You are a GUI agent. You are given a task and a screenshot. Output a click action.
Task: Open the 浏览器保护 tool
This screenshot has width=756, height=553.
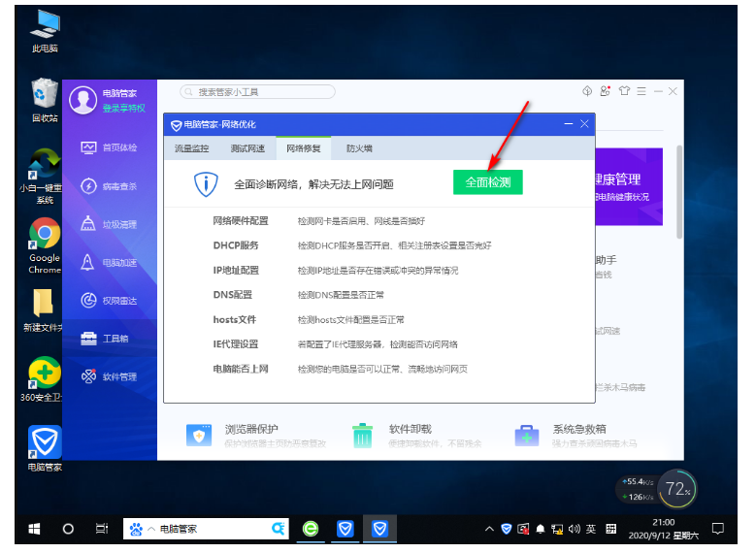coord(255,436)
